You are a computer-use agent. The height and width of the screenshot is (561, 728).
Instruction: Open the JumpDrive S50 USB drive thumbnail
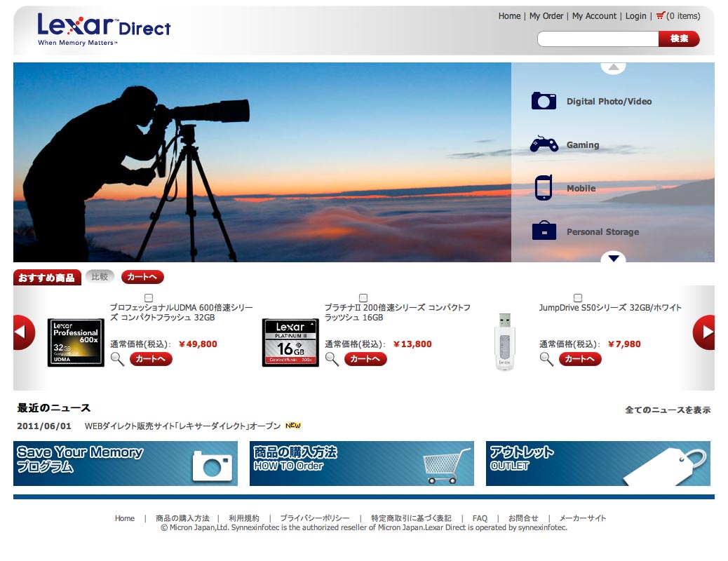tap(505, 342)
